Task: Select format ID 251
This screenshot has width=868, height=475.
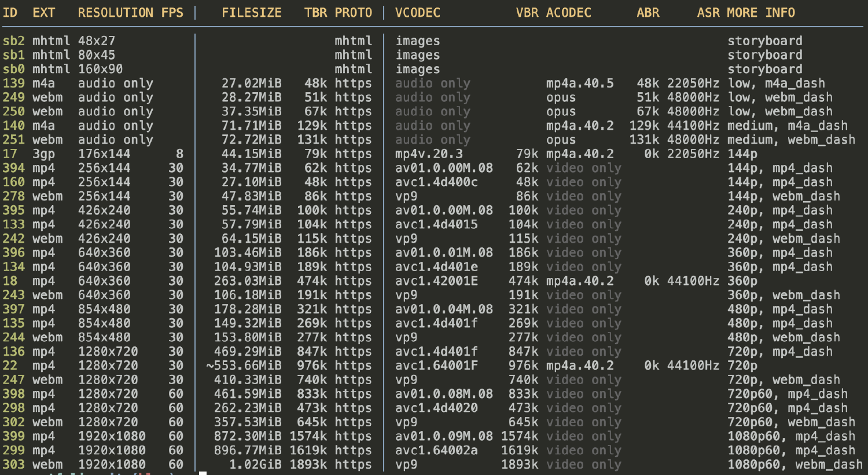Action: [14, 140]
